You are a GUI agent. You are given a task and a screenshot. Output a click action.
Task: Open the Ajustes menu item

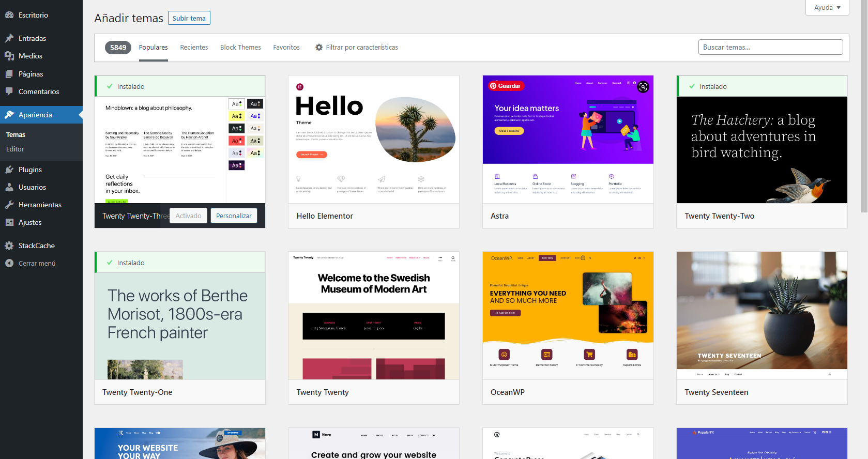pyautogui.click(x=41, y=222)
